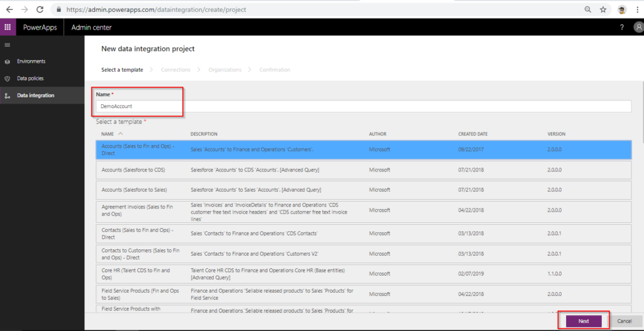Screen dimensions: 644x331
Task: Go to the Organizations wizard step
Action: point(225,70)
